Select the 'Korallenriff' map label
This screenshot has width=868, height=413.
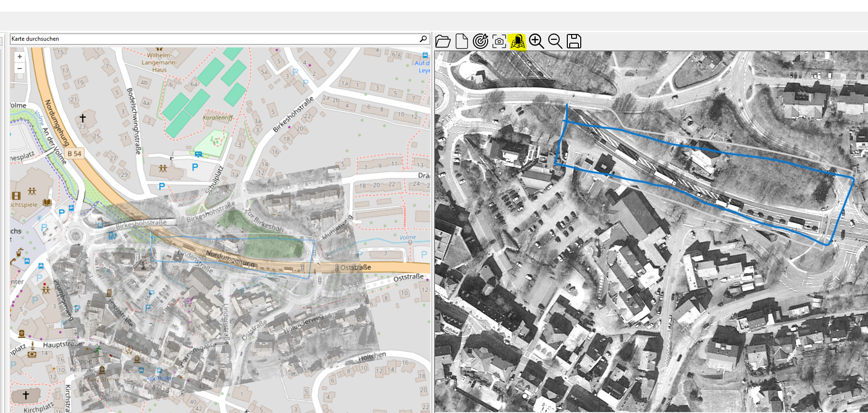(217, 117)
